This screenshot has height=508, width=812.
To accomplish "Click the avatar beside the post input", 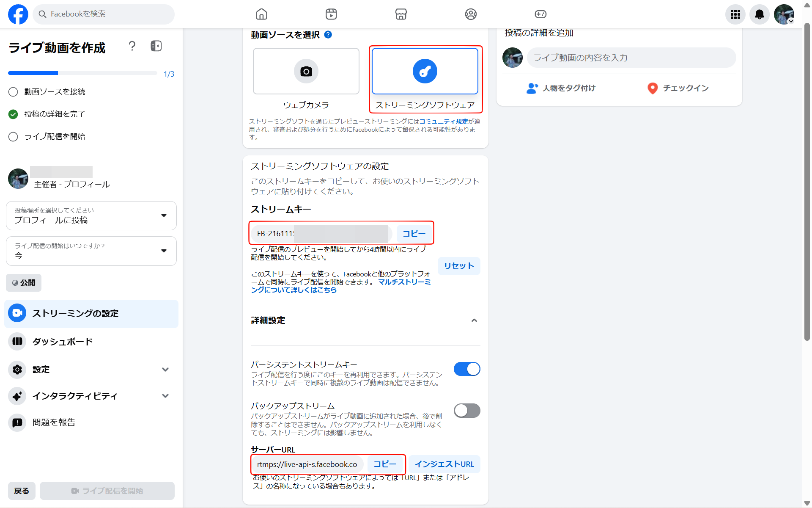I will tap(513, 58).
